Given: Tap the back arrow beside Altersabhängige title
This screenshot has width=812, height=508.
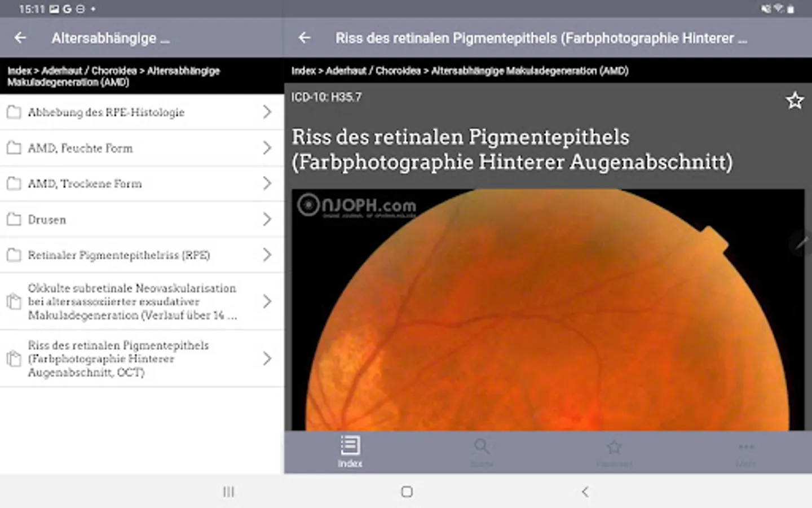Looking at the screenshot, I should 20,38.
